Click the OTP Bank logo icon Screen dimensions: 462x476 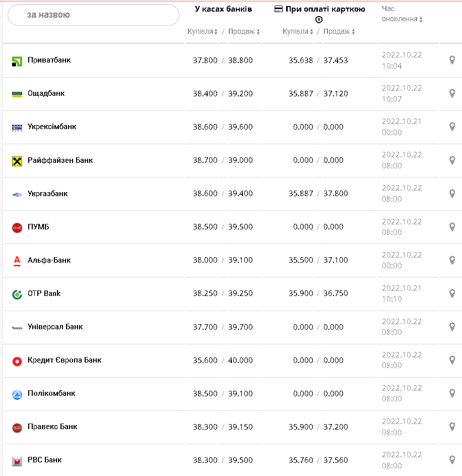tap(17, 294)
